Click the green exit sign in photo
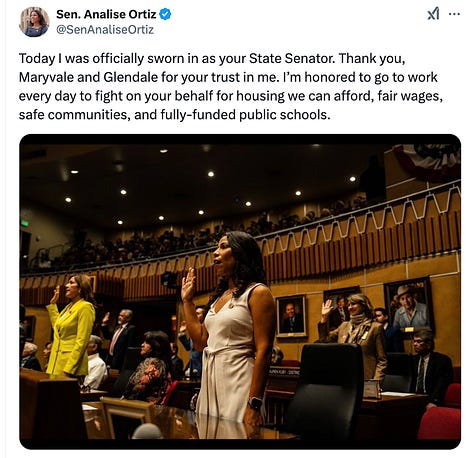474x458 pixels. click(24, 223)
